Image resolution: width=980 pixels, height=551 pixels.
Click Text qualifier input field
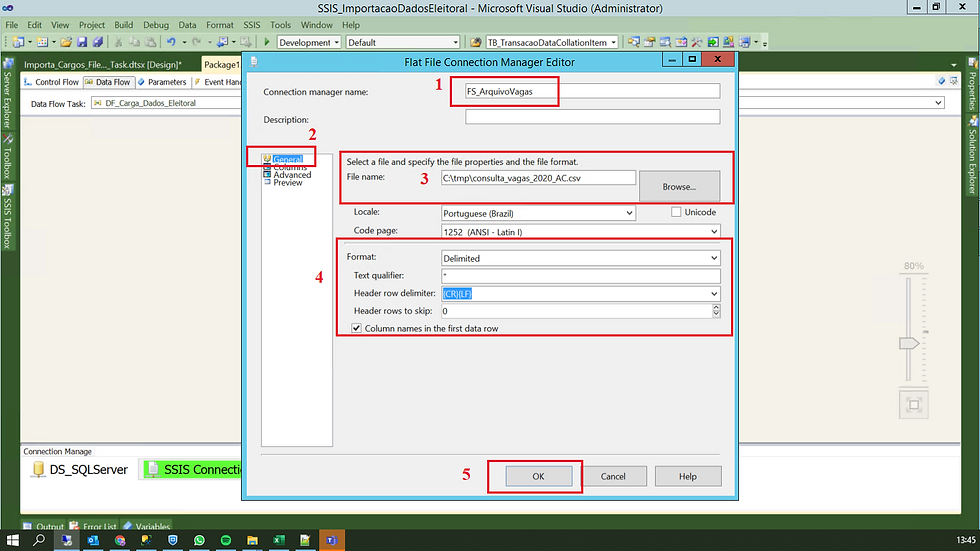click(581, 276)
